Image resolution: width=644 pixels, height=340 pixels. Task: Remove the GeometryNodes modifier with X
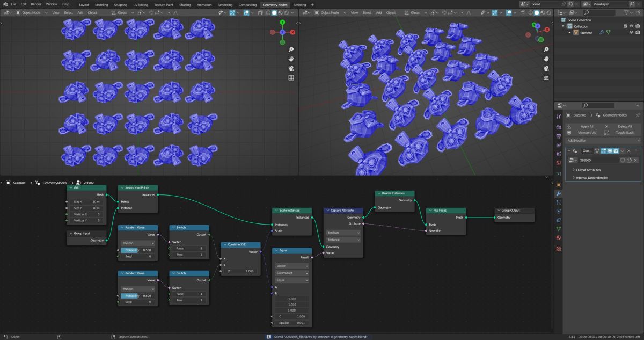click(x=629, y=151)
